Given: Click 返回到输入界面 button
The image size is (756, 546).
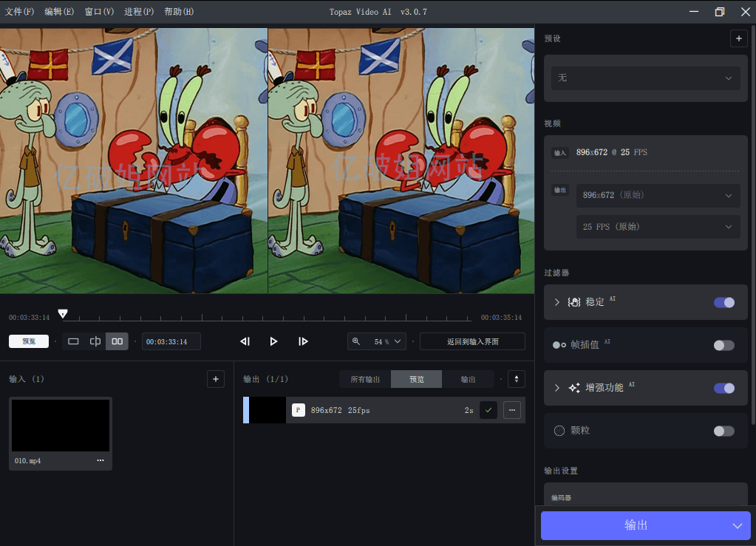Looking at the screenshot, I should [472, 341].
